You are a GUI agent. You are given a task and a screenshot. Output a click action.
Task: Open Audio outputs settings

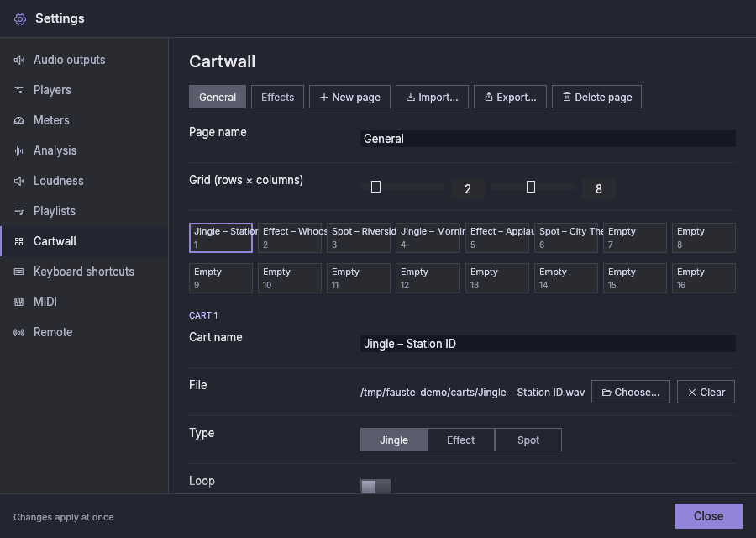point(84,60)
